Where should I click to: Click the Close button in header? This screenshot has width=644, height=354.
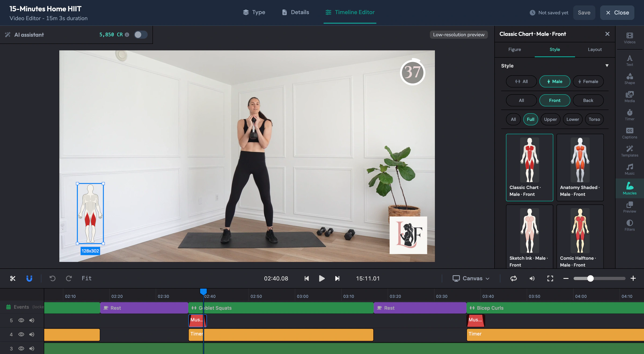pos(617,13)
